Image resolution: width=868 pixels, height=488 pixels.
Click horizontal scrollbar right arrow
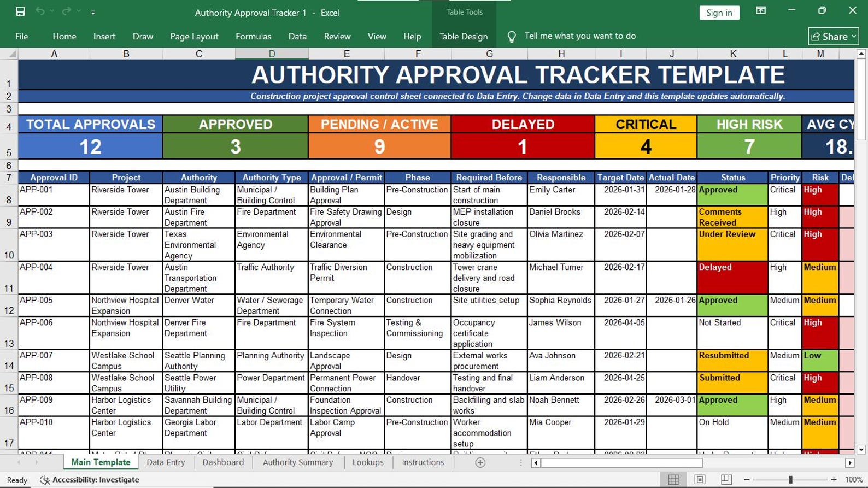pyautogui.click(x=849, y=463)
